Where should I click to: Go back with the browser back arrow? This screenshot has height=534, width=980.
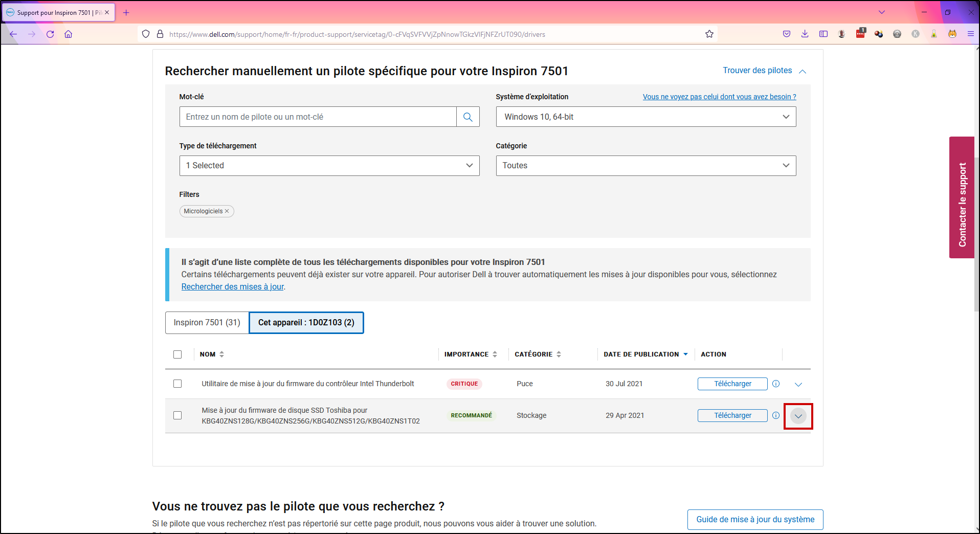point(13,34)
